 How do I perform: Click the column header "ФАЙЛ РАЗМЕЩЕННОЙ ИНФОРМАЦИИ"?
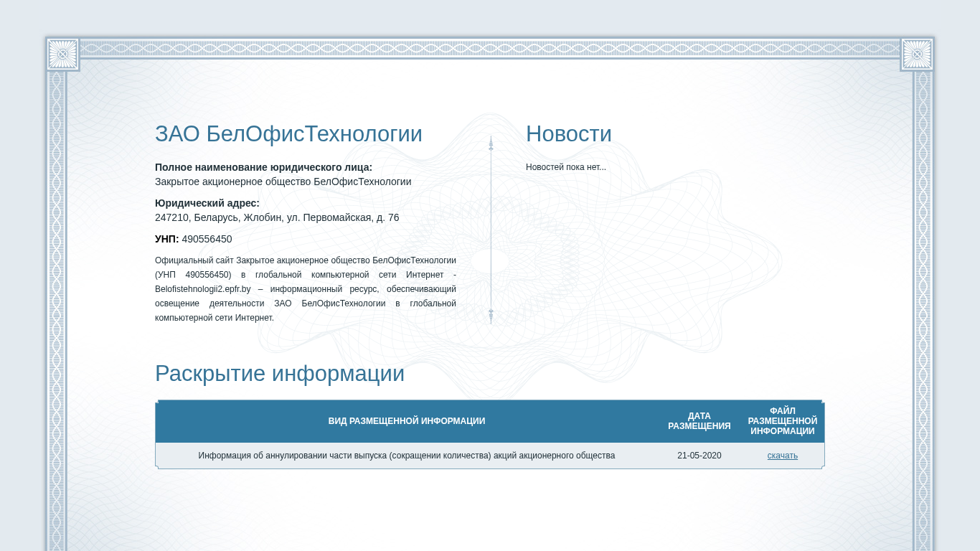(783, 421)
